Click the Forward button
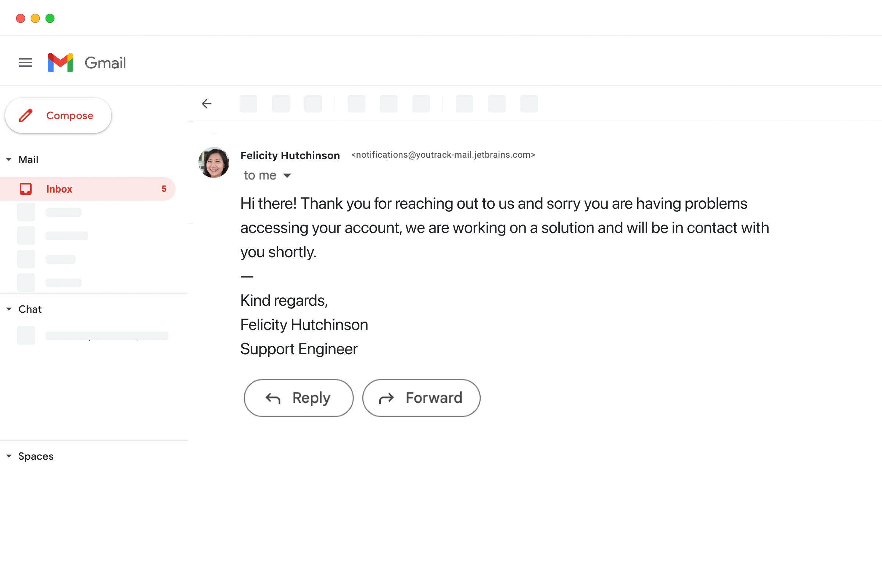This screenshot has width=882, height=588. [421, 398]
